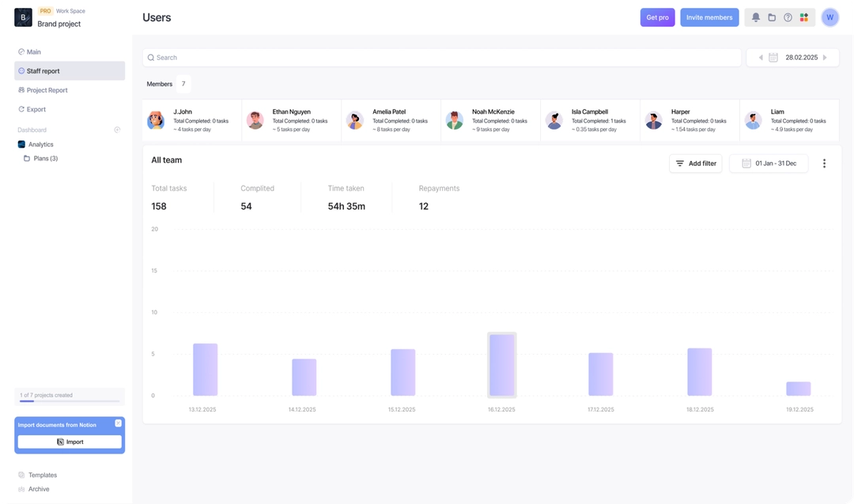The height and width of the screenshot is (504, 854).
Task: Go to previous date using left arrow
Action: click(761, 58)
